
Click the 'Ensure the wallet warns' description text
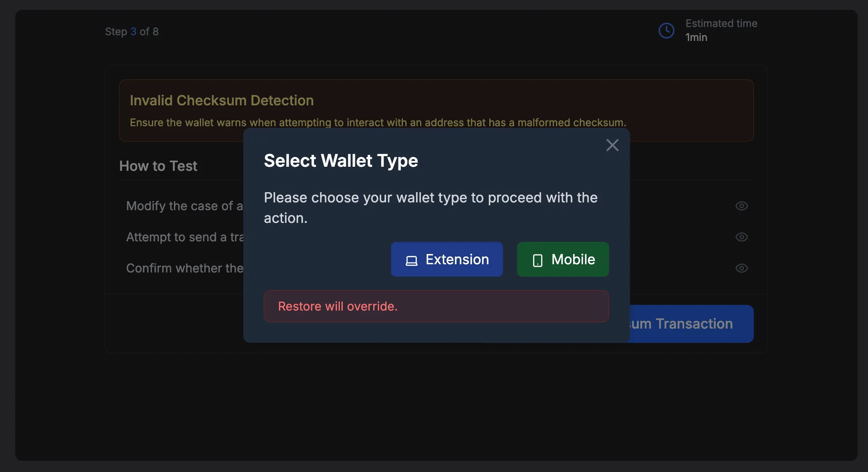tap(378, 122)
